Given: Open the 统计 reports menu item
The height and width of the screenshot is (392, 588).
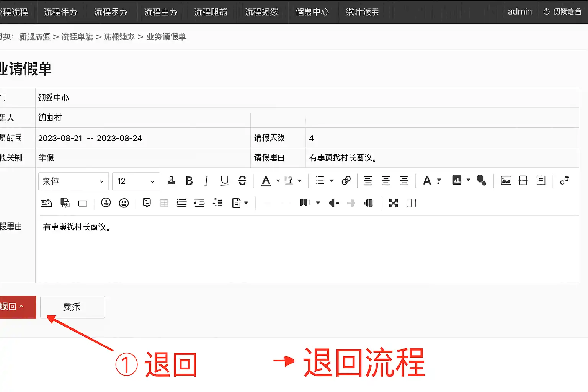Looking at the screenshot, I should (x=362, y=12).
